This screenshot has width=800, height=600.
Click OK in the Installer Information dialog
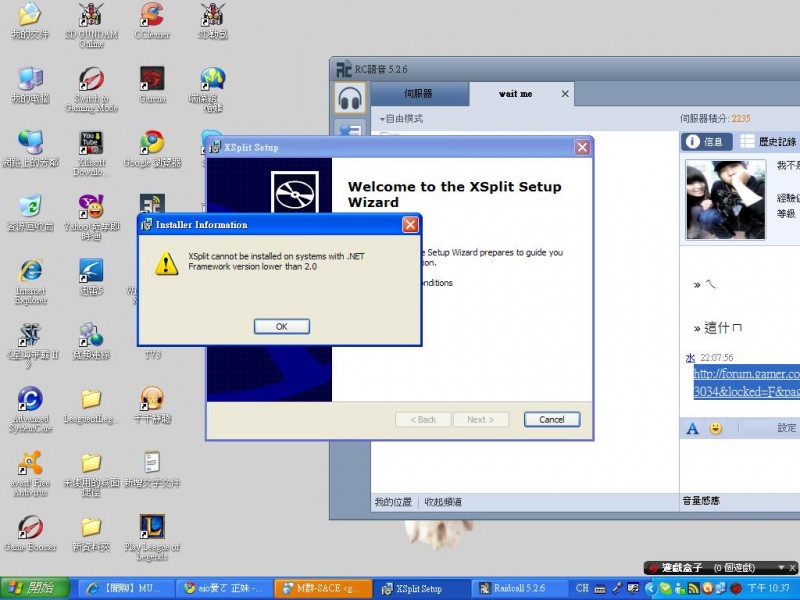282,327
